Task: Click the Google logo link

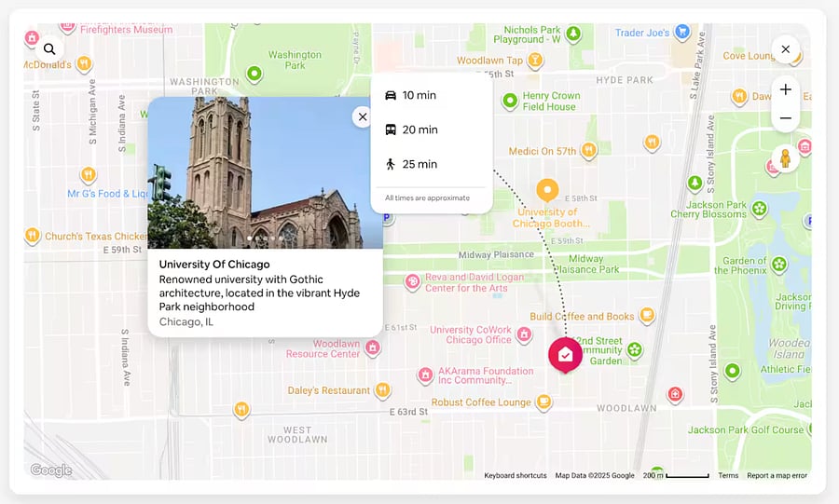Action: coord(51,470)
